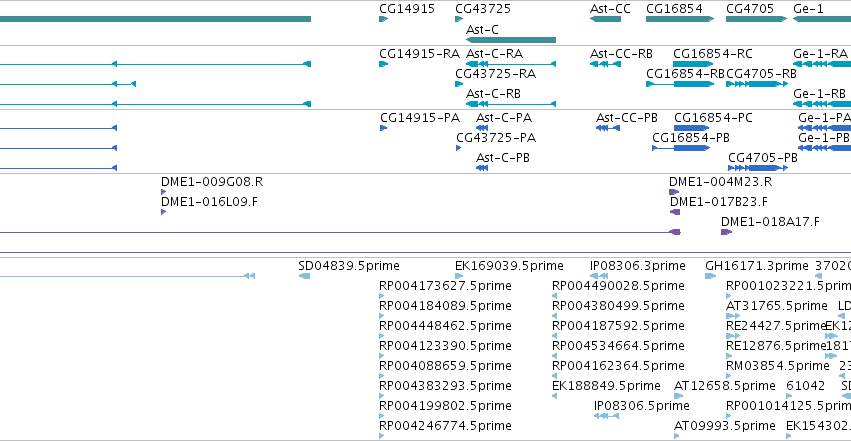Click the Ge-1-PB protein label

coord(824,138)
